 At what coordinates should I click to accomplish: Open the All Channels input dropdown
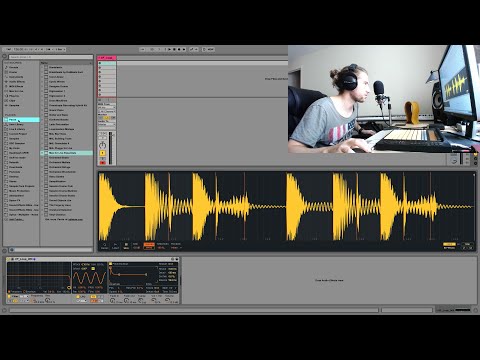pos(107,111)
